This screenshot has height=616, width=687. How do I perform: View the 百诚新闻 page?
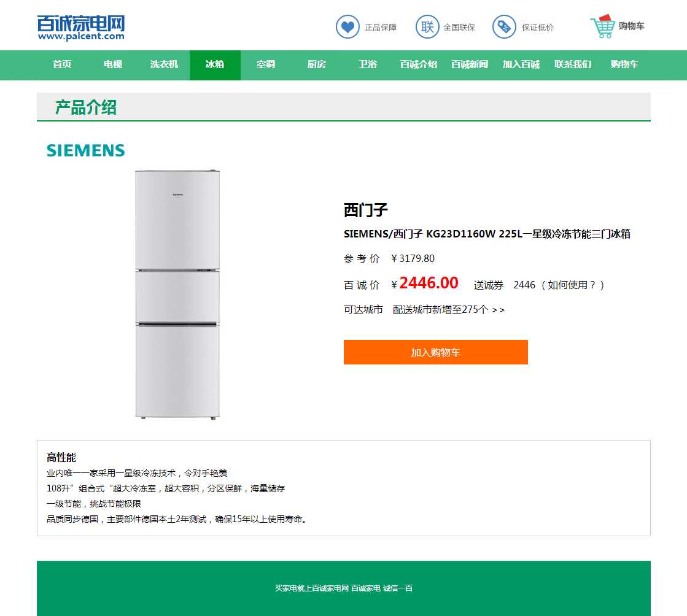(470, 64)
